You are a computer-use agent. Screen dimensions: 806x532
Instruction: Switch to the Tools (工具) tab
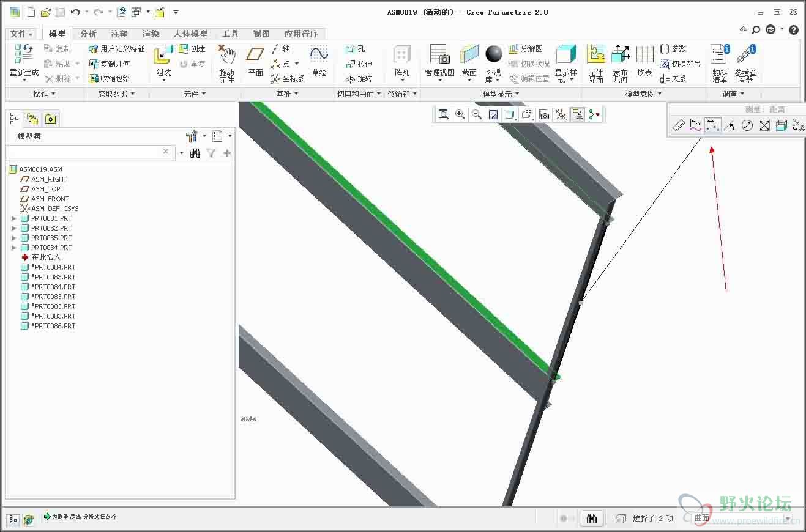(x=230, y=34)
